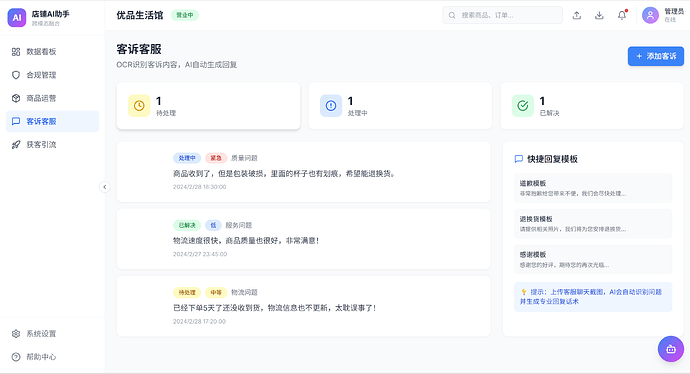Open 合规管理 in sidebar
Image resolution: width=690 pixels, height=374 pixels.
tap(52, 75)
